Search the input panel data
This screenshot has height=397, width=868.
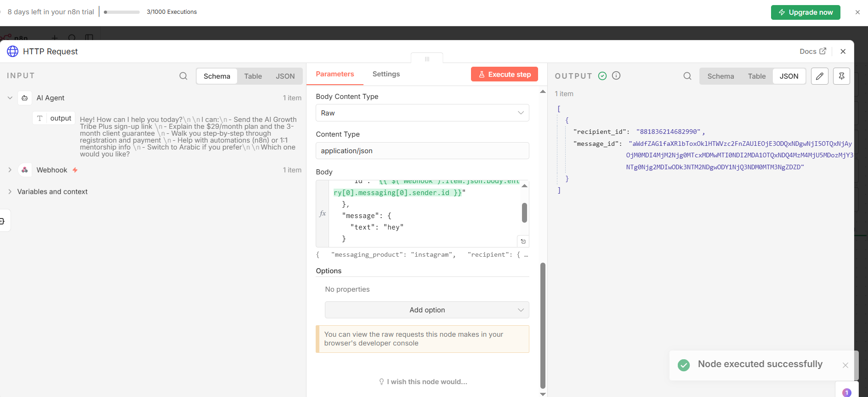click(183, 76)
